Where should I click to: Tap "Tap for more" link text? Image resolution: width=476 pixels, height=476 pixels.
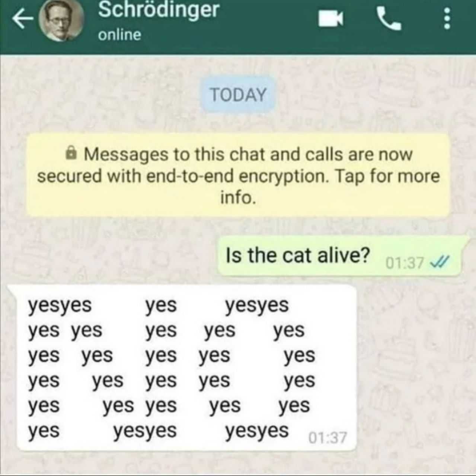click(x=387, y=176)
